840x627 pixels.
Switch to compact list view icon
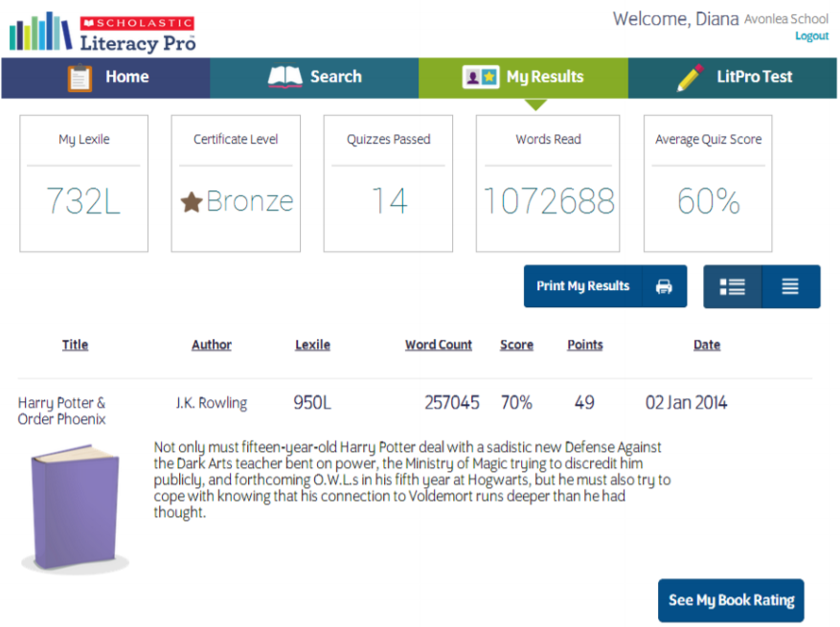coord(790,286)
